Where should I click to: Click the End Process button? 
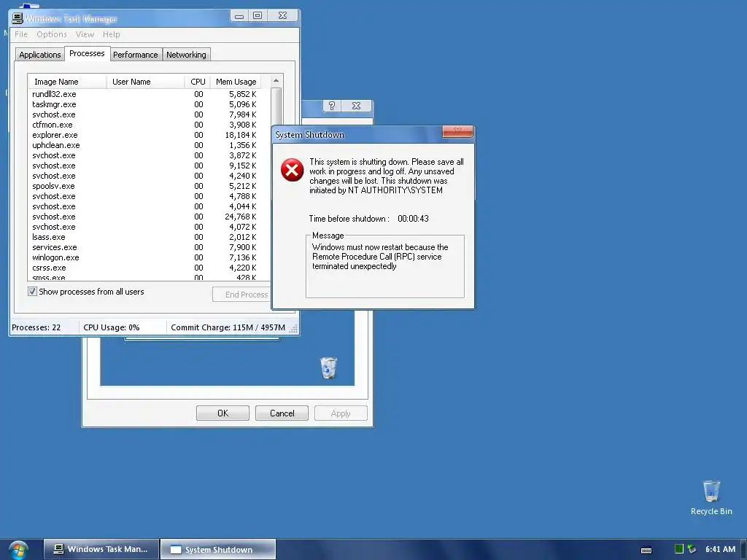(x=242, y=295)
